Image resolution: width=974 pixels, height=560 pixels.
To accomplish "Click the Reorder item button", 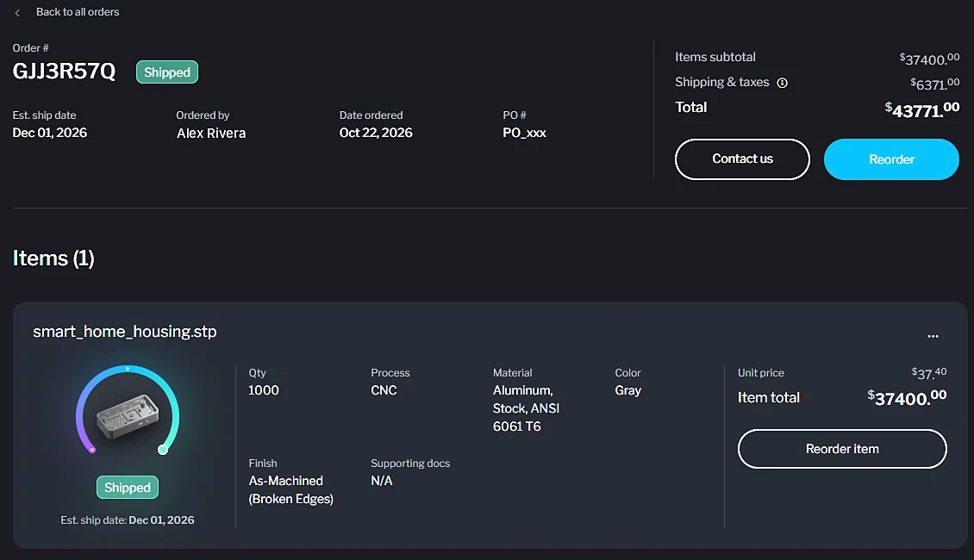I will point(842,449).
